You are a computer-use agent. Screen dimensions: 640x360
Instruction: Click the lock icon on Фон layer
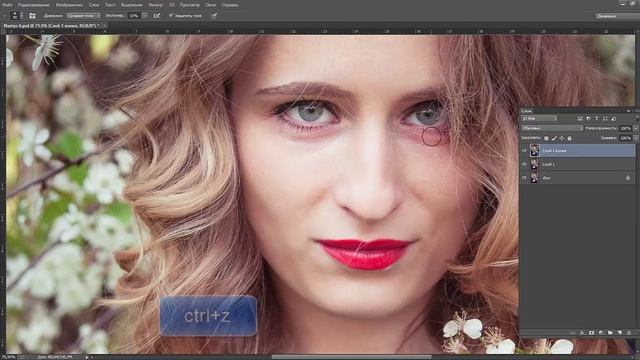628,178
